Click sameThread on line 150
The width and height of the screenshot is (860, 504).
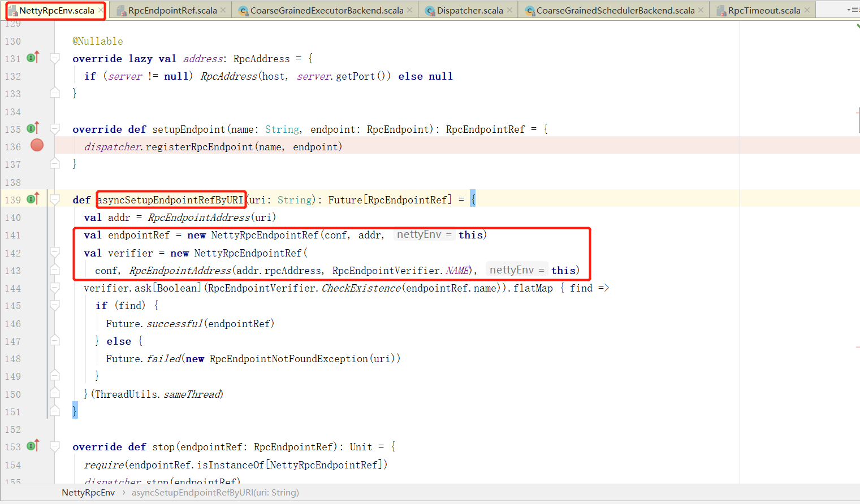192,394
